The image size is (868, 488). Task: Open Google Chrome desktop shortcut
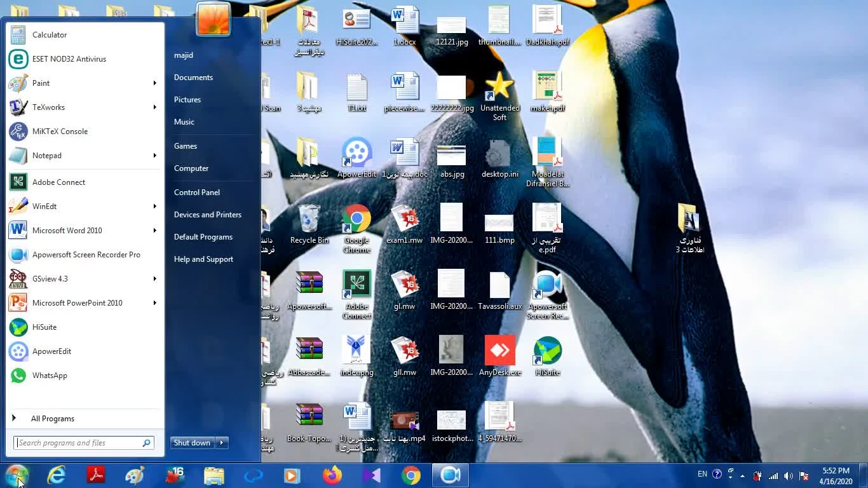pyautogui.click(x=356, y=220)
